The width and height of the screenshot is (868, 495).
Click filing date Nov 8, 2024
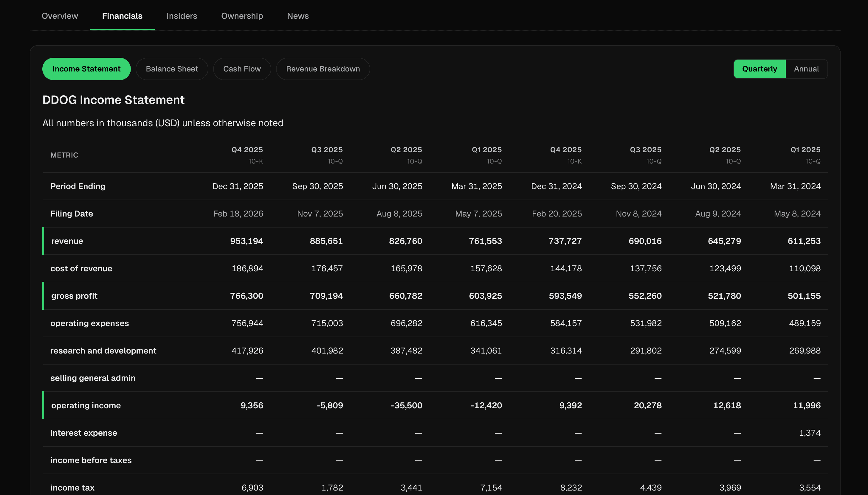[639, 214]
